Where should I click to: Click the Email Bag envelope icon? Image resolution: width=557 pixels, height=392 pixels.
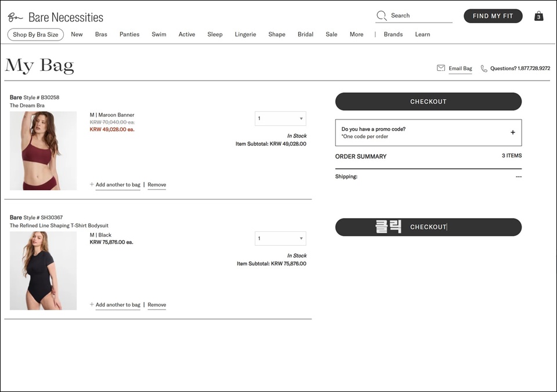441,68
